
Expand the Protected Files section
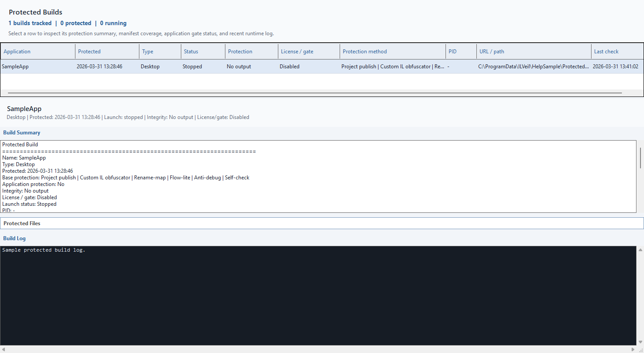pyautogui.click(x=22, y=223)
